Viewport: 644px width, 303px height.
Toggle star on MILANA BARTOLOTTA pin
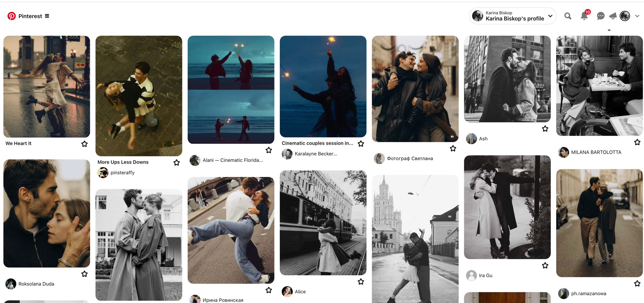tap(637, 142)
